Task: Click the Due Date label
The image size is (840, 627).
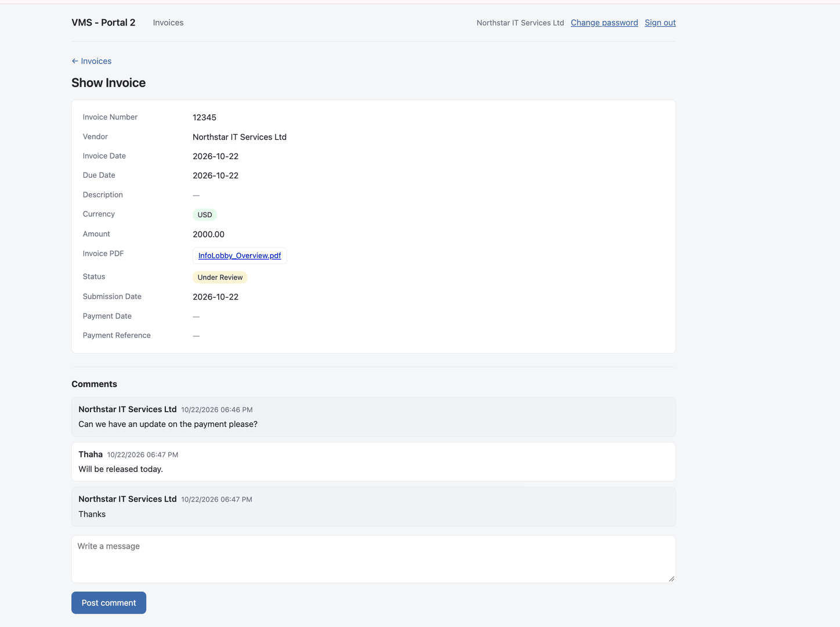Action: (99, 175)
